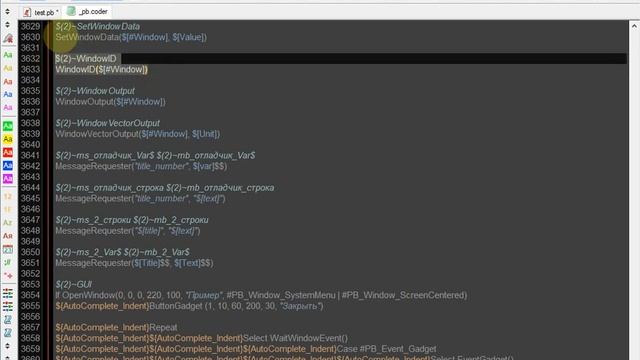Click MessageRequester line with $[var]$$)
The height and width of the screenshot is (360, 640).
(x=141, y=166)
